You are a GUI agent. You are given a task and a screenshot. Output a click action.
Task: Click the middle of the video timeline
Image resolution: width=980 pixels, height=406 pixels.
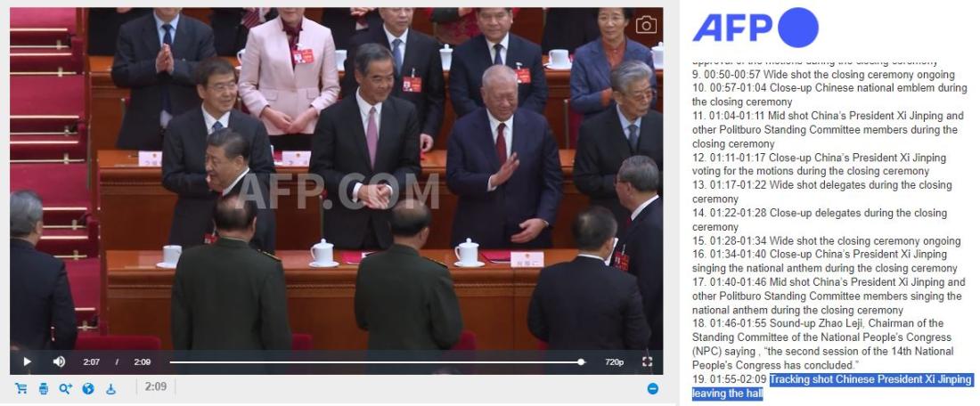pos(375,361)
